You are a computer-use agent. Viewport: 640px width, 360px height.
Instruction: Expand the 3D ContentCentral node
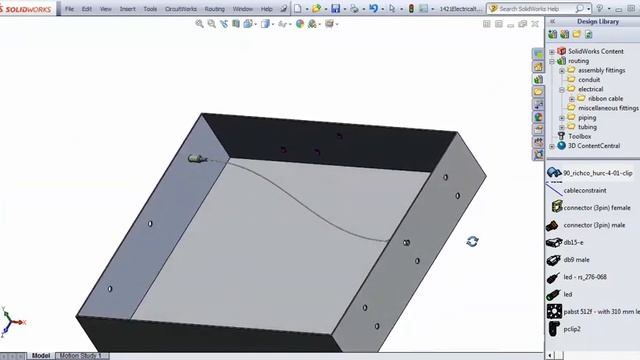[552, 146]
